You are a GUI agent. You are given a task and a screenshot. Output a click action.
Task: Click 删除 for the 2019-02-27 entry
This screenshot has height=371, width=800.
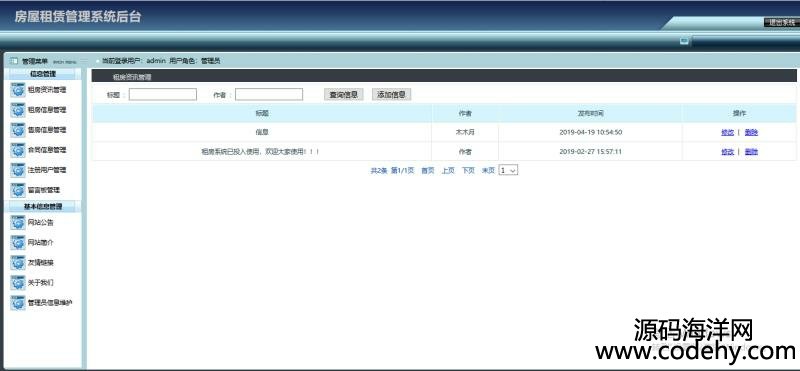tap(751, 152)
